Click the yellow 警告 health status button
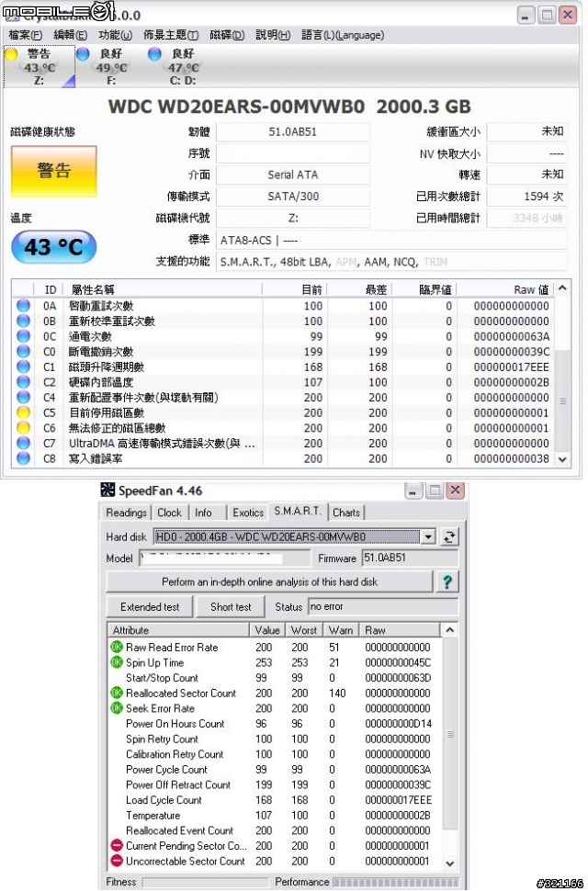The image size is (588, 891). [x=54, y=171]
